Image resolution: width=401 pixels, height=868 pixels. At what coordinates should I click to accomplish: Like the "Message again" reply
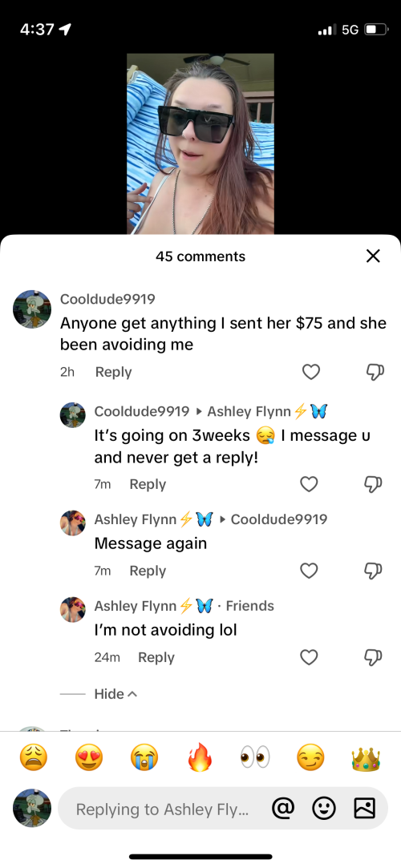point(309,571)
